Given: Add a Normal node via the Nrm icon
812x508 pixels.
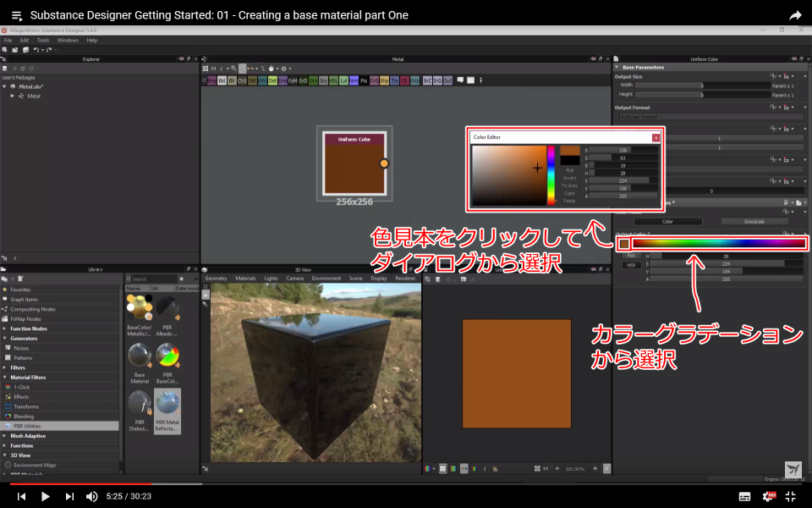Looking at the screenshot, I should 354,81.
